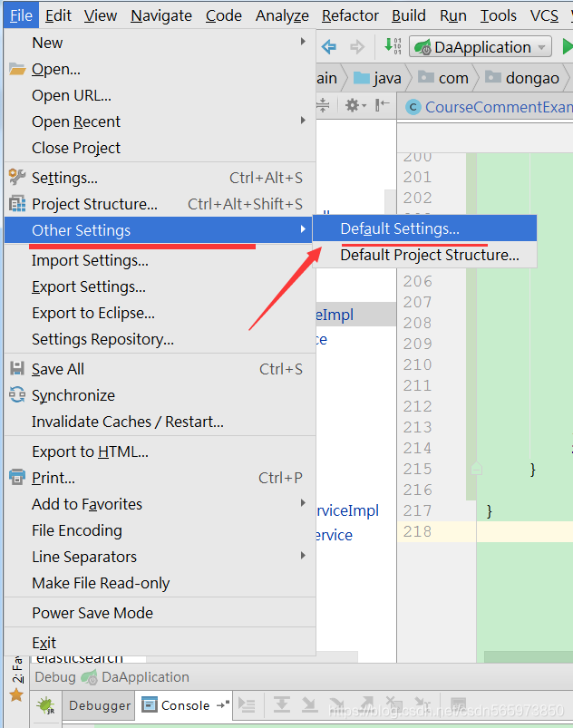Choose Open URL... menu entry
Screen dimensions: 573x728
tap(160, 95)
